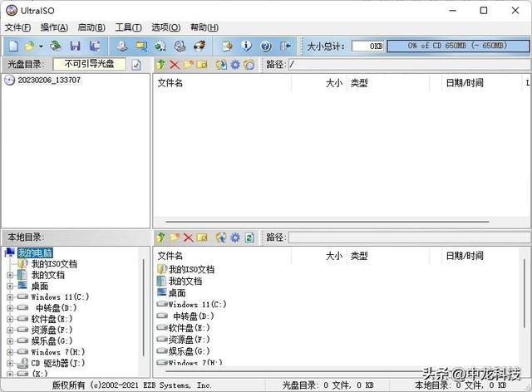Click the toolbar icon before the info icon
This screenshot has height=392, width=532.
tap(227, 46)
